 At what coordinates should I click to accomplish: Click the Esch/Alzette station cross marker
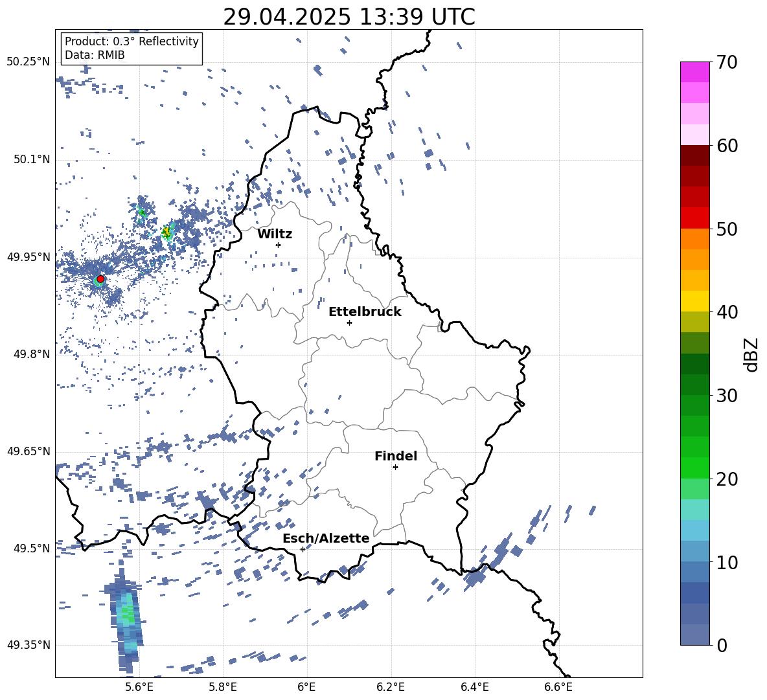(303, 549)
